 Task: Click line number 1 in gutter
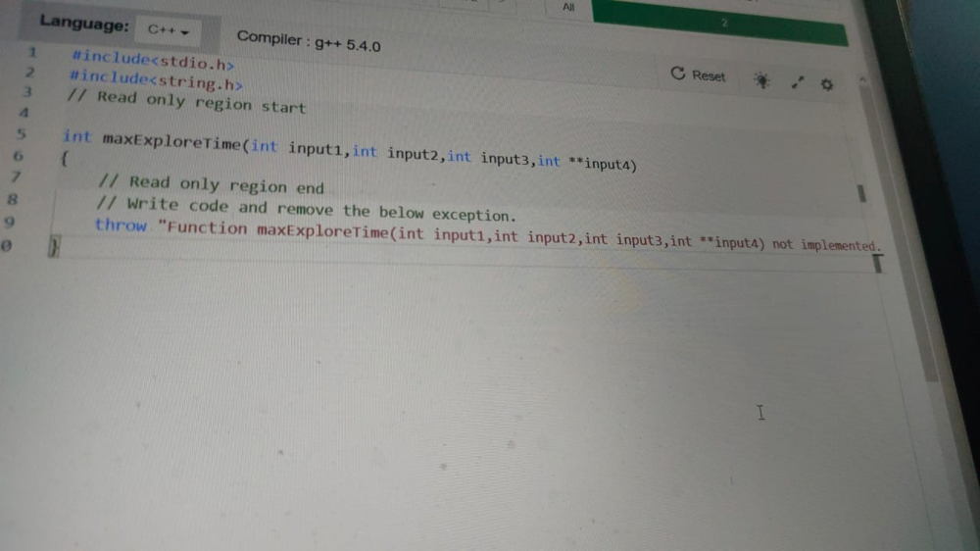click(x=32, y=53)
